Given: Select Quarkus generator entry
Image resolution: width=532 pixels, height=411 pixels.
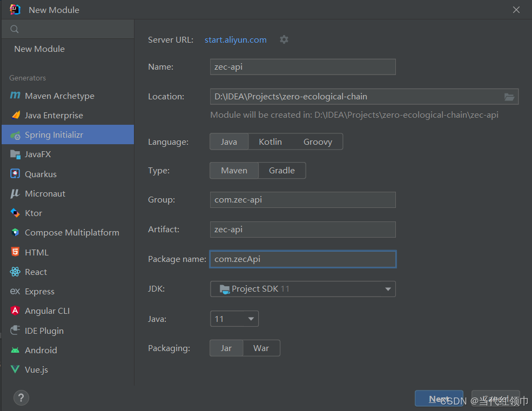Looking at the screenshot, I should point(68,174).
